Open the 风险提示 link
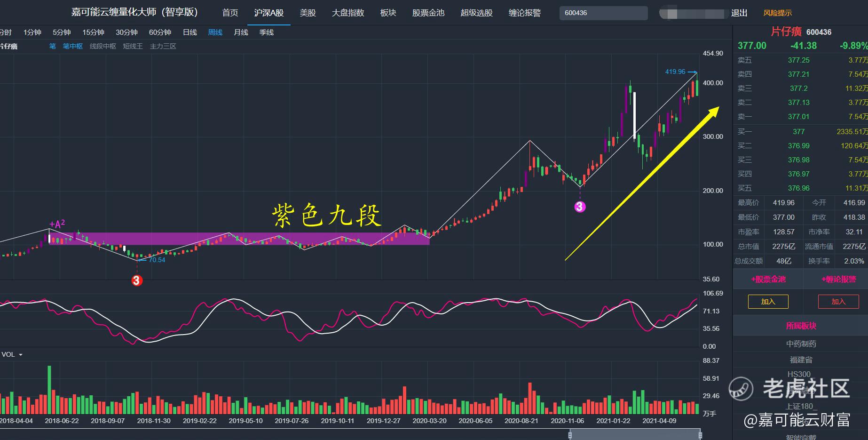Viewport: 868px width, 440px height. click(x=778, y=13)
